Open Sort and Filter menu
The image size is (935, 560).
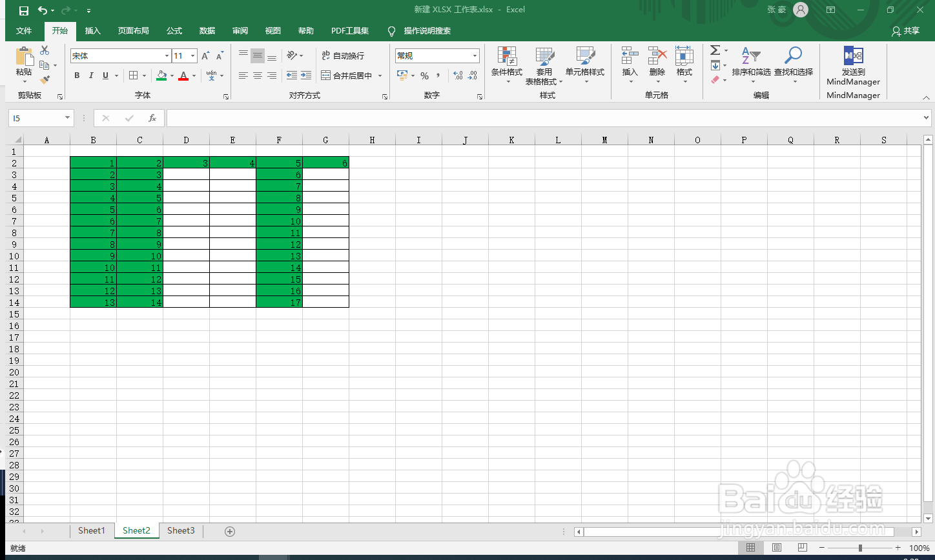coord(751,66)
